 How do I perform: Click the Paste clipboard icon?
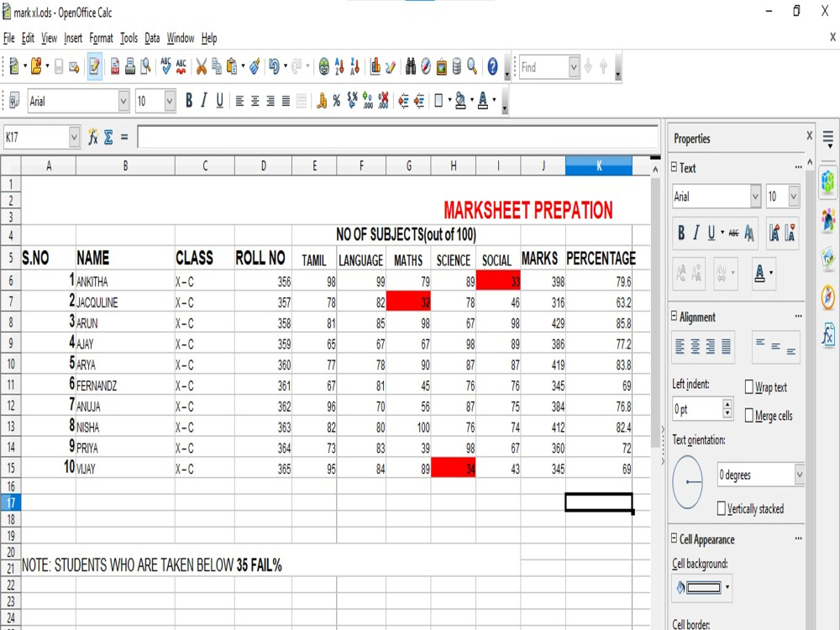[x=232, y=67]
